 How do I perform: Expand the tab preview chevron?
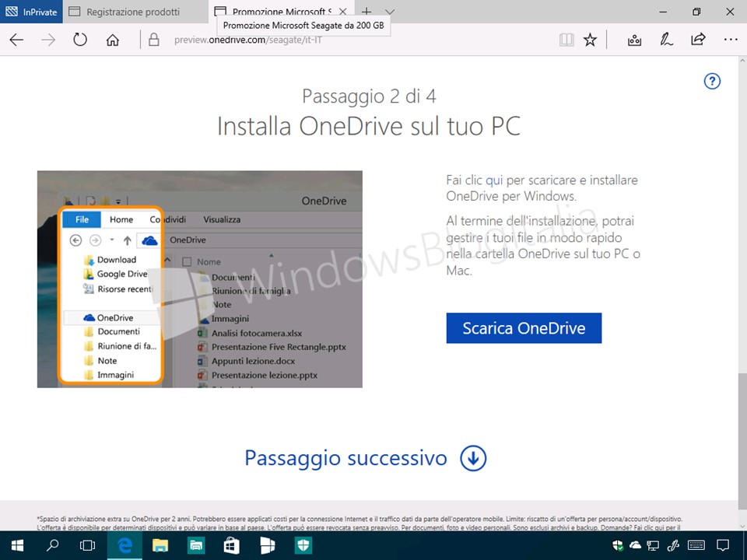[x=390, y=12]
